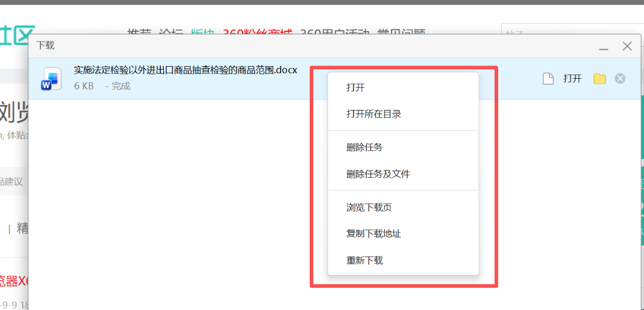Click the downloaded docx file name
The width and height of the screenshot is (644, 310).
click(185, 70)
